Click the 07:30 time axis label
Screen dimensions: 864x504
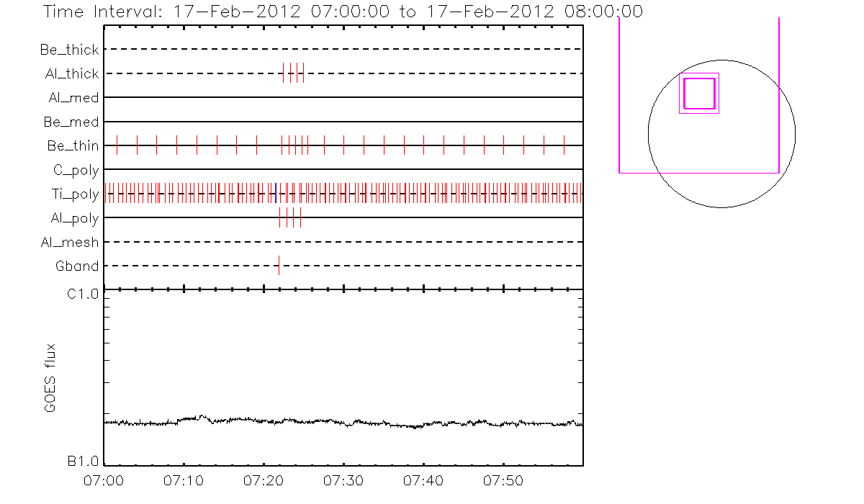[x=343, y=480]
